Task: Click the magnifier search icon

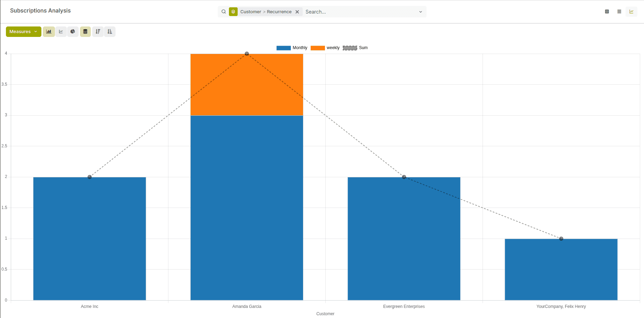Action: [x=224, y=11]
